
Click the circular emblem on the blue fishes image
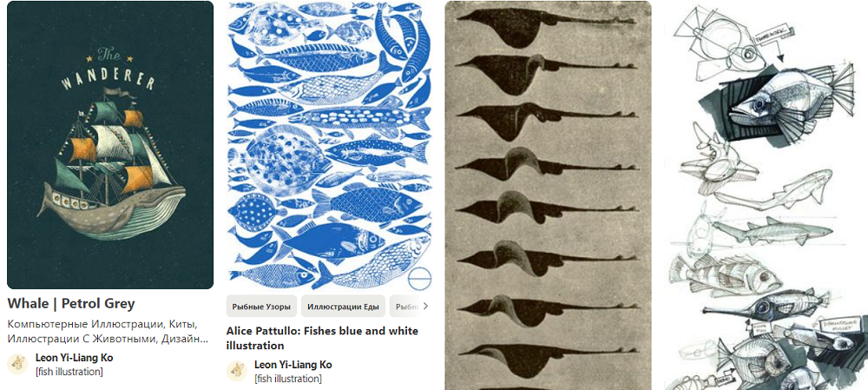pos(421,277)
